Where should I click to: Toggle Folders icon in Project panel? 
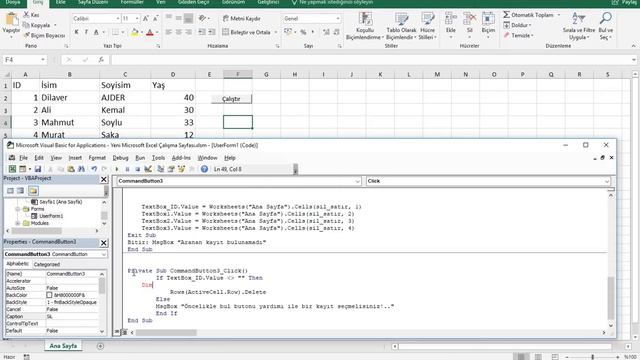[33, 191]
